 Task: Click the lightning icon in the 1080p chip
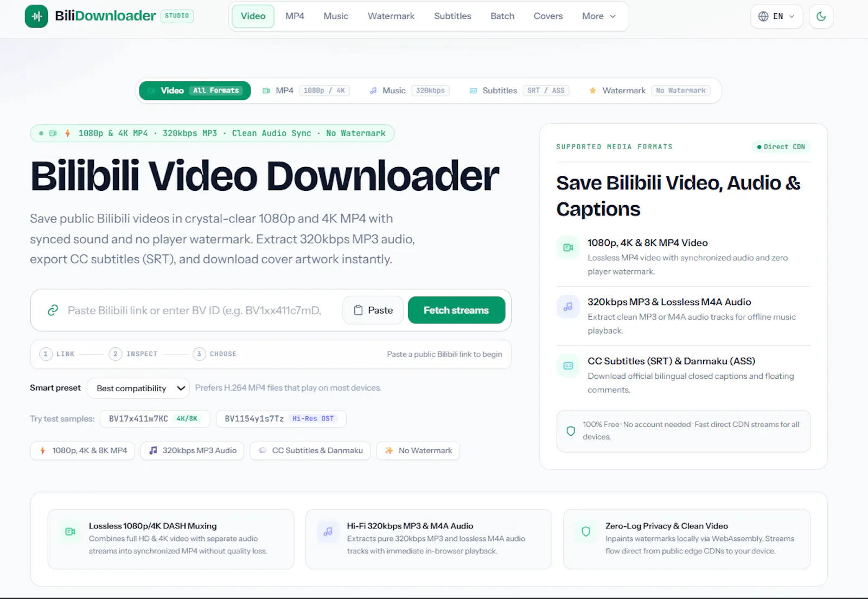point(42,451)
